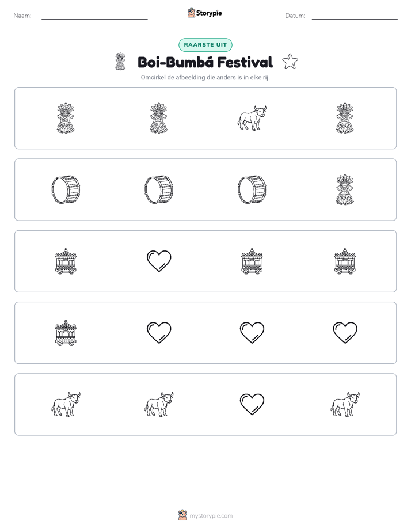The height and width of the screenshot is (532, 411).
Task: Click the heart among the bulls
Action: click(x=252, y=404)
